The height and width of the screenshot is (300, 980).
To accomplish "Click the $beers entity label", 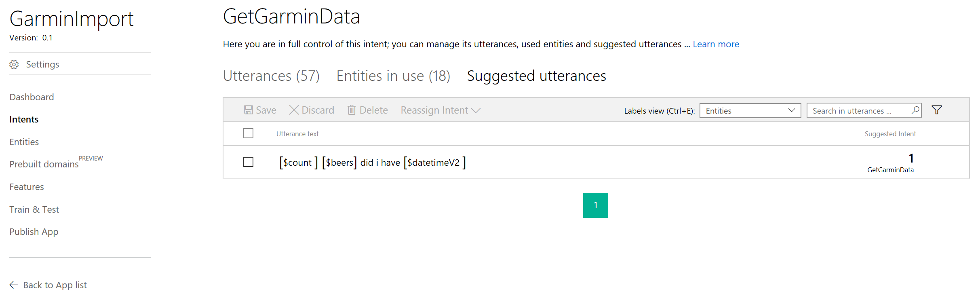I will click(x=339, y=163).
